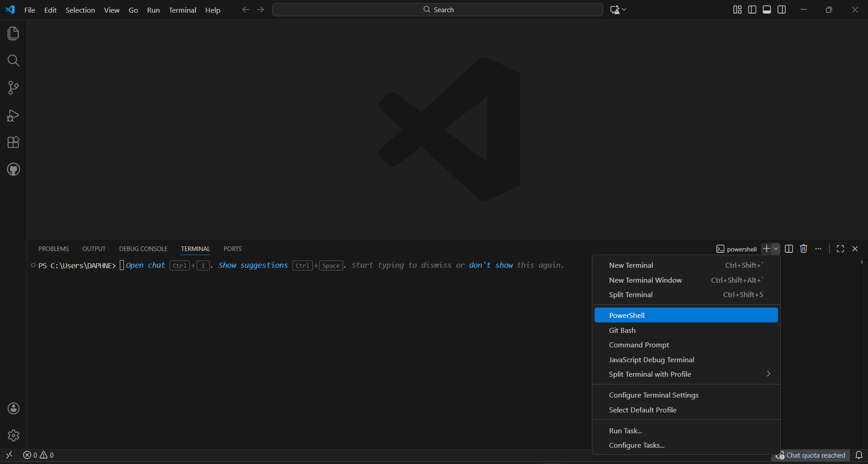Screen dimensions: 868x464
Task: Open the Source Control view
Action: click(x=13, y=88)
